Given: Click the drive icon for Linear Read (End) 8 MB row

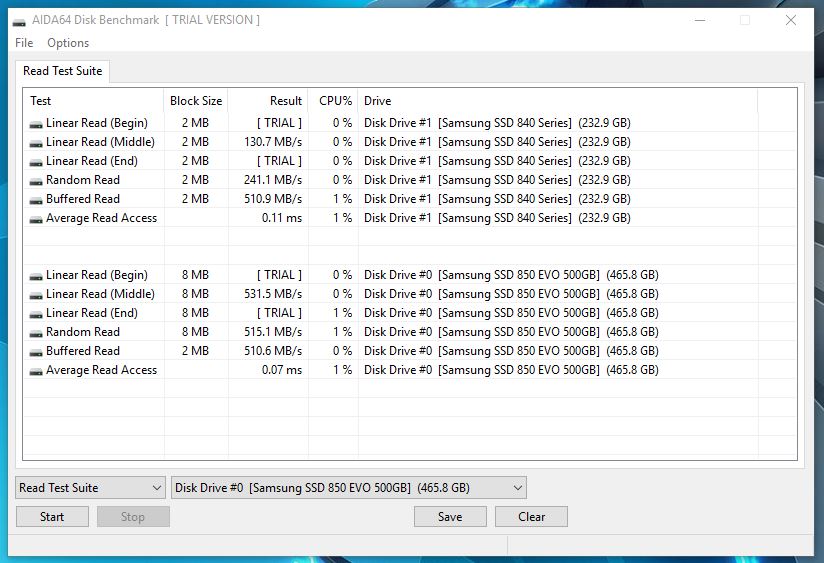Looking at the screenshot, I should click(36, 314).
